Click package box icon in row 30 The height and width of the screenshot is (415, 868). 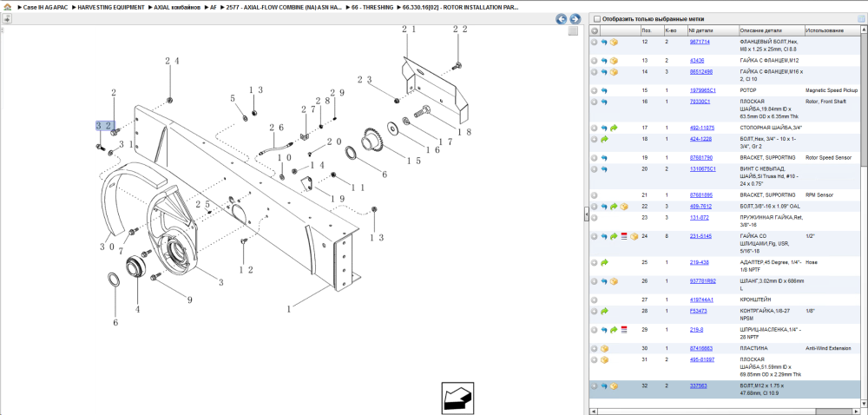[604, 349]
